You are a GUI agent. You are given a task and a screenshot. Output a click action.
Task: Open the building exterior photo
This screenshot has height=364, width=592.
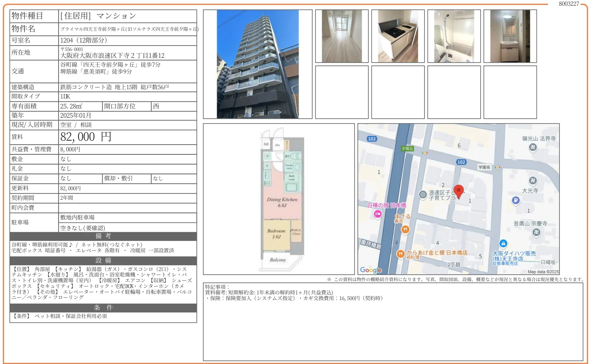tap(257, 64)
